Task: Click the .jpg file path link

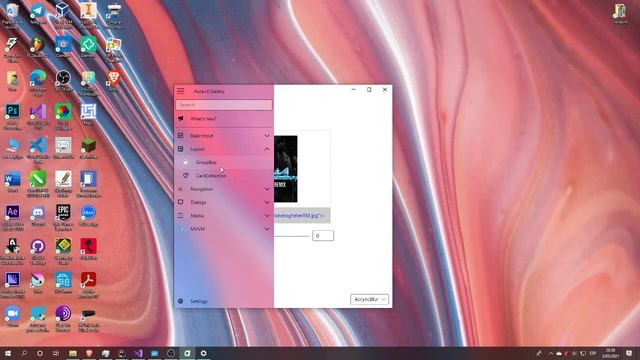Action: click(300, 215)
